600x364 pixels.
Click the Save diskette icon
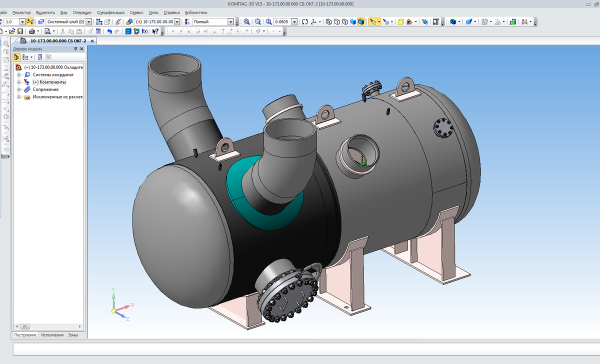(x=20, y=31)
